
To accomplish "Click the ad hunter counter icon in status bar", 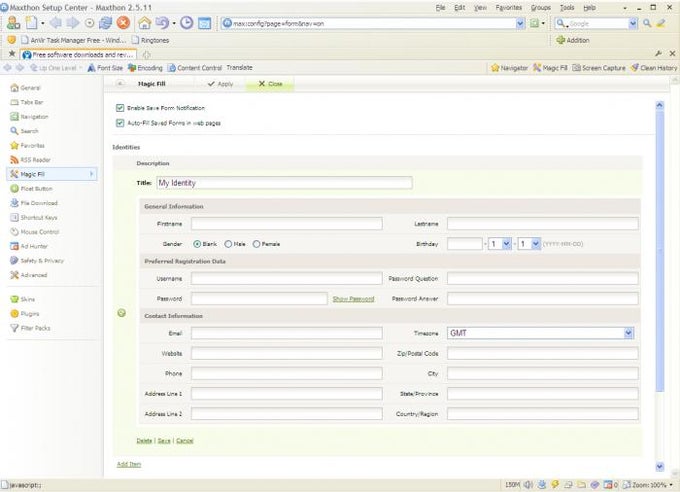I will [x=610, y=485].
